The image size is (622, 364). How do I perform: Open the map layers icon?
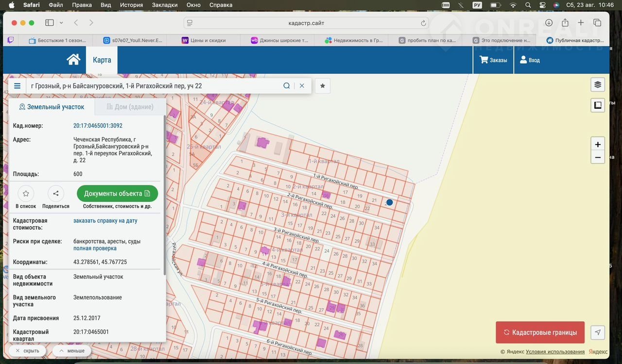[x=598, y=84]
